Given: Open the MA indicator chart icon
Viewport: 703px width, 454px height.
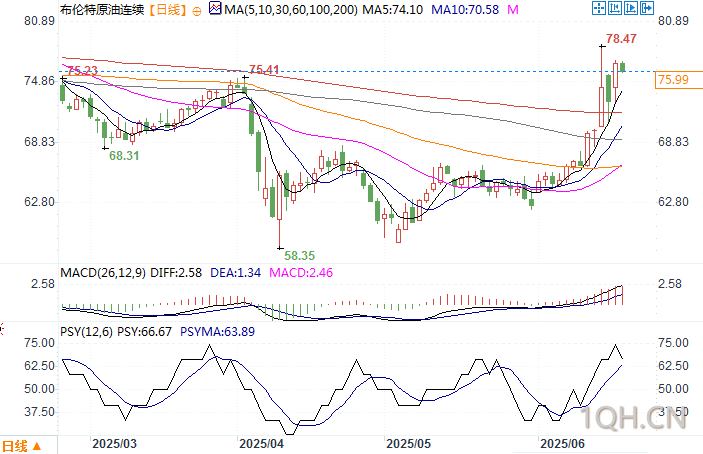Looking at the screenshot, I should click(x=215, y=9).
